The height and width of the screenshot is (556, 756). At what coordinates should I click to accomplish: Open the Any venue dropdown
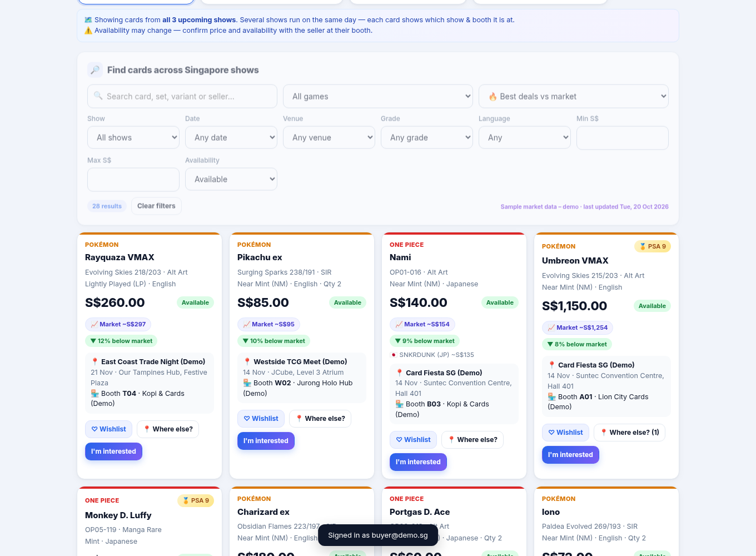pyautogui.click(x=329, y=137)
